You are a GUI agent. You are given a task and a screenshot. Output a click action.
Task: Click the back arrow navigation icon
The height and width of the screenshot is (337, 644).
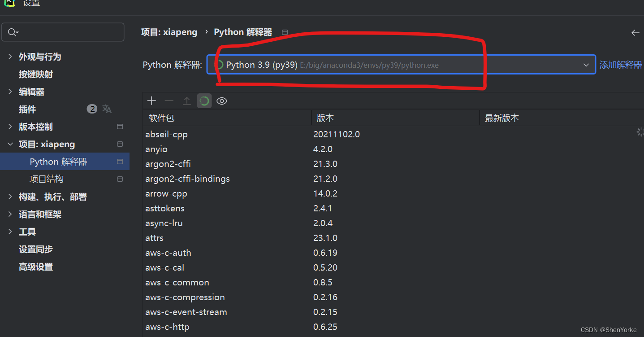click(635, 33)
